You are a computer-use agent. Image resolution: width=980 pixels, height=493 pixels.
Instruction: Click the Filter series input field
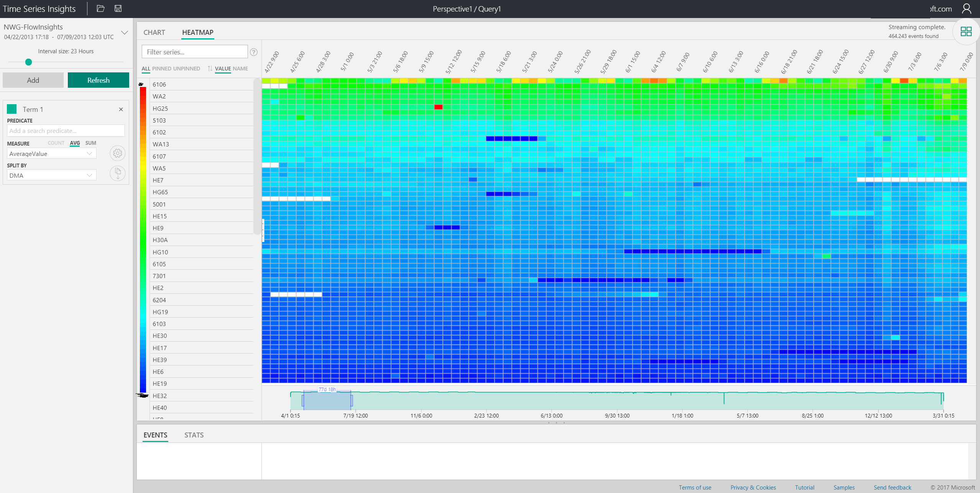tap(195, 52)
